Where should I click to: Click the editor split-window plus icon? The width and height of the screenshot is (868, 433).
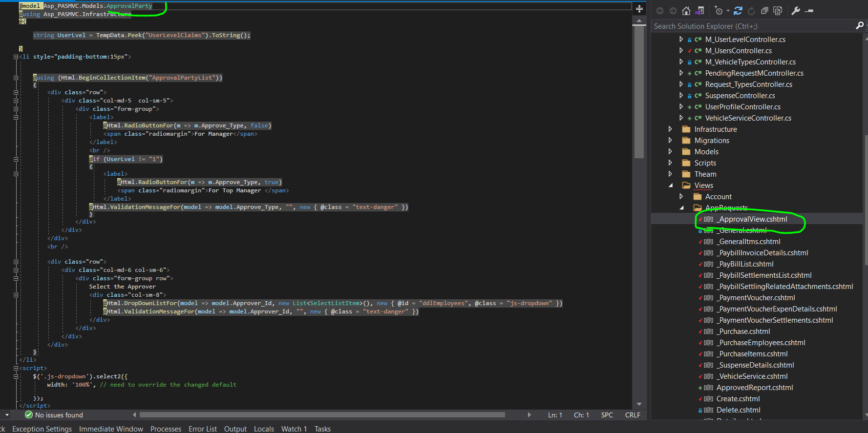pyautogui.click(x=639, y=9)
